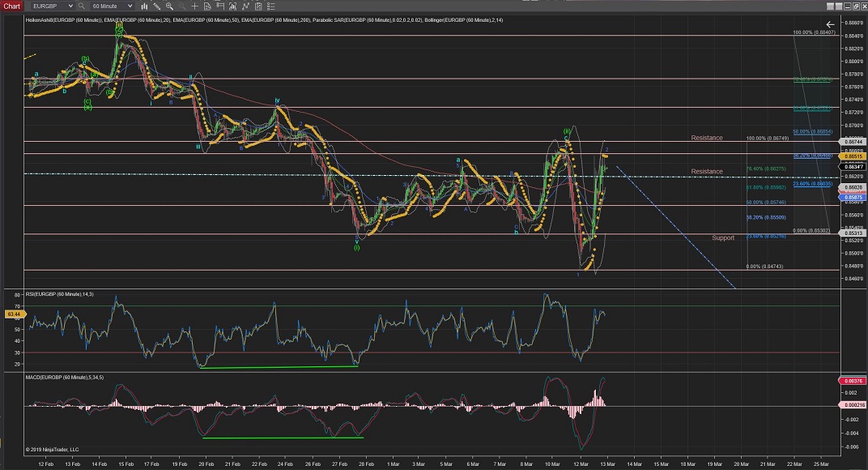The width and height of the screenshot is (868, 470).
Task: Click the 13 Mar date axis label
Action: 607,464
